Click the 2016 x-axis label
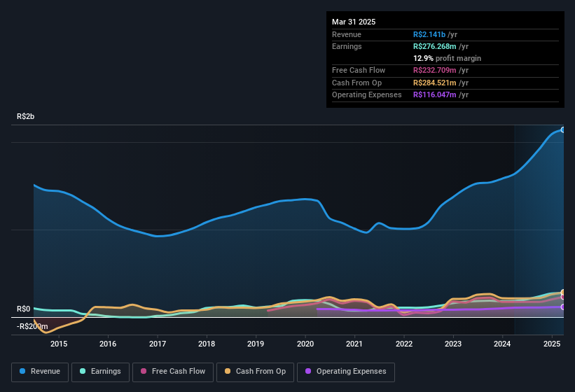The width and height of the screenshot is (575, 392). 108,344
